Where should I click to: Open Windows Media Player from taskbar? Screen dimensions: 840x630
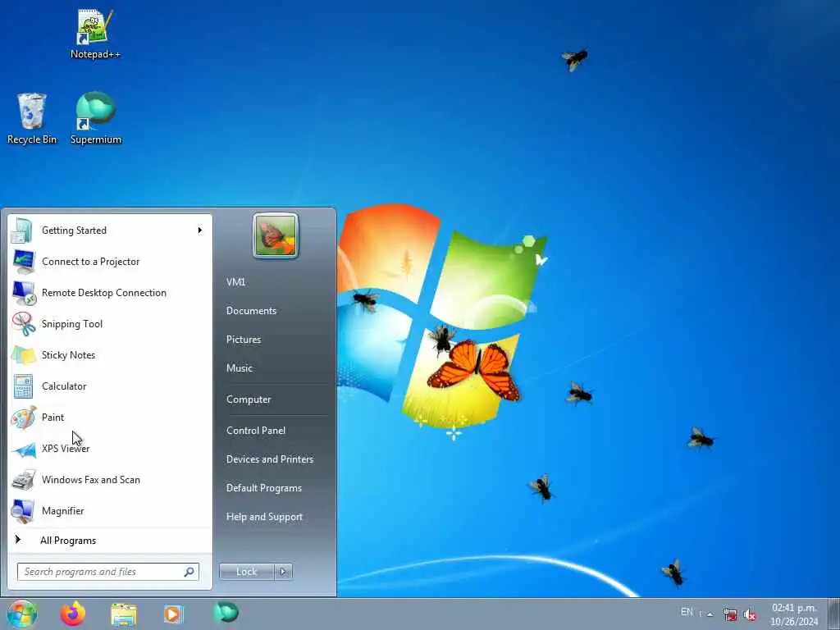pos(173,614)
